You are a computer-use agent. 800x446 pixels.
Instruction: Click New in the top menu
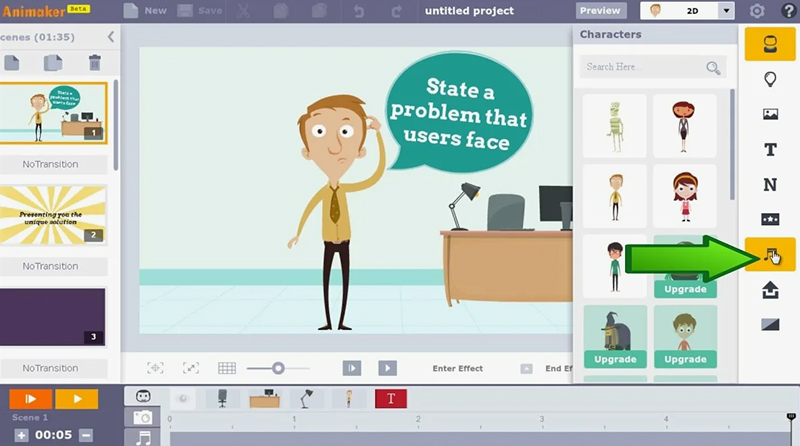pyautogui.click(x=145, y=11)
